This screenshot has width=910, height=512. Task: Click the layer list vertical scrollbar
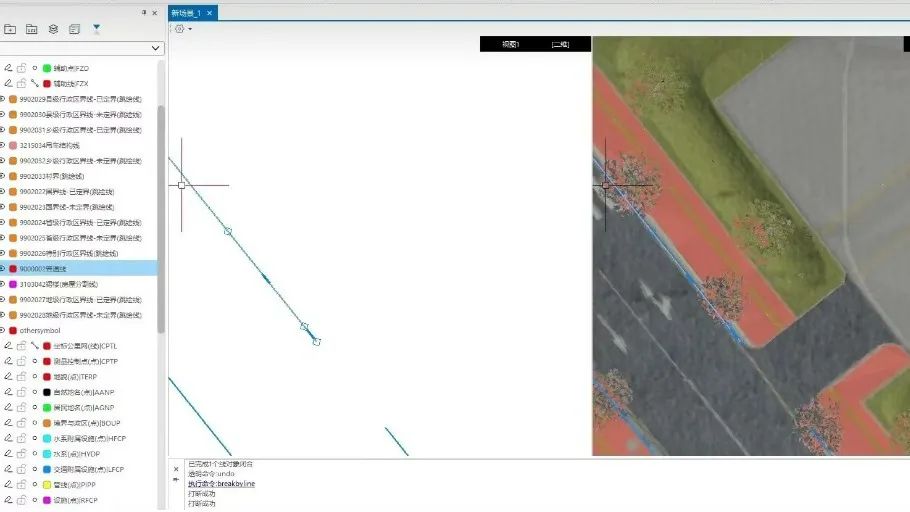(x=161, y=220)
